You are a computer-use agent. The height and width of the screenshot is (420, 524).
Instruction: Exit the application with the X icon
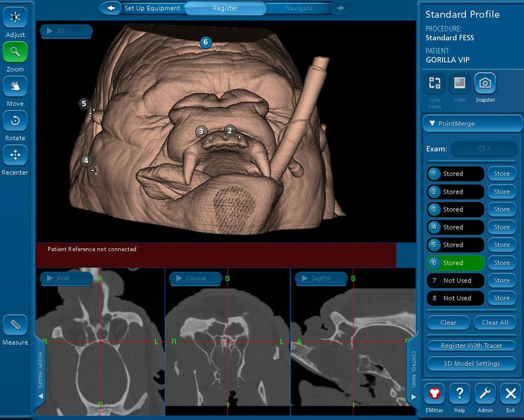(510, 393)
